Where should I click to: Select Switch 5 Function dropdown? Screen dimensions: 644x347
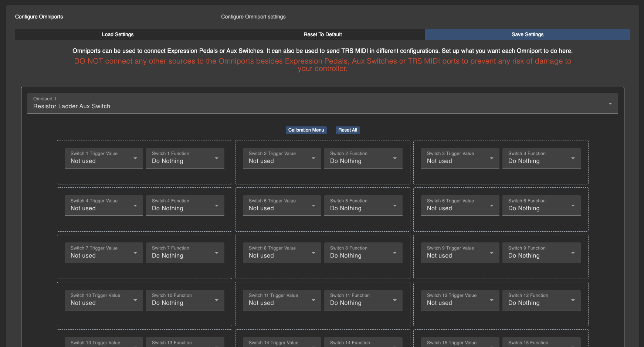point(363,205)
